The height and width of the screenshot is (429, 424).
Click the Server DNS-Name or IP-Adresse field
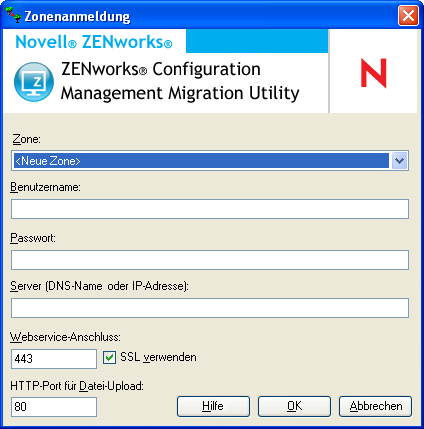click(210, 308)
